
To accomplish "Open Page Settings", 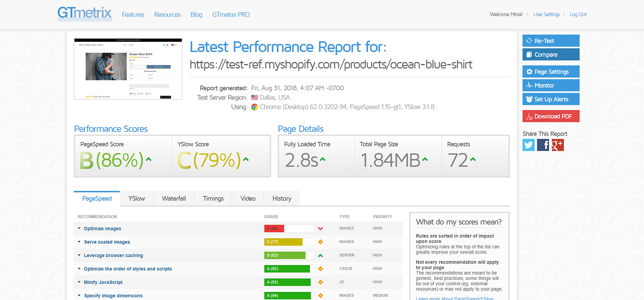I will tap(551, 72).
